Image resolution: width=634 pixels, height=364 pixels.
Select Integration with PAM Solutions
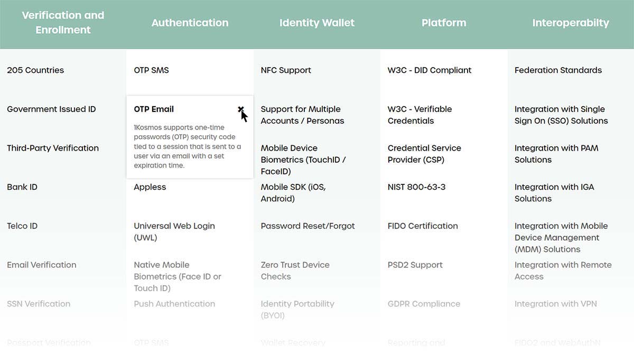(556, 154)
